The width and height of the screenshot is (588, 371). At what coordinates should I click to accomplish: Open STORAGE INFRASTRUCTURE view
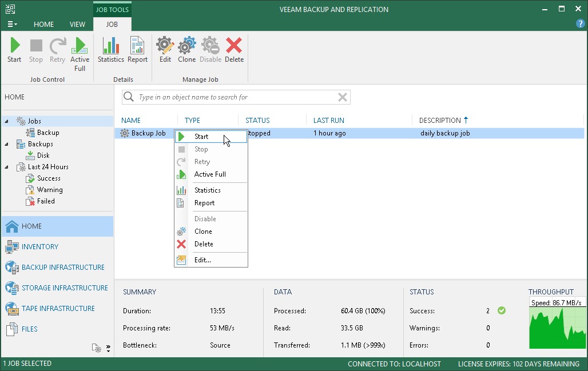coord(58,288)
